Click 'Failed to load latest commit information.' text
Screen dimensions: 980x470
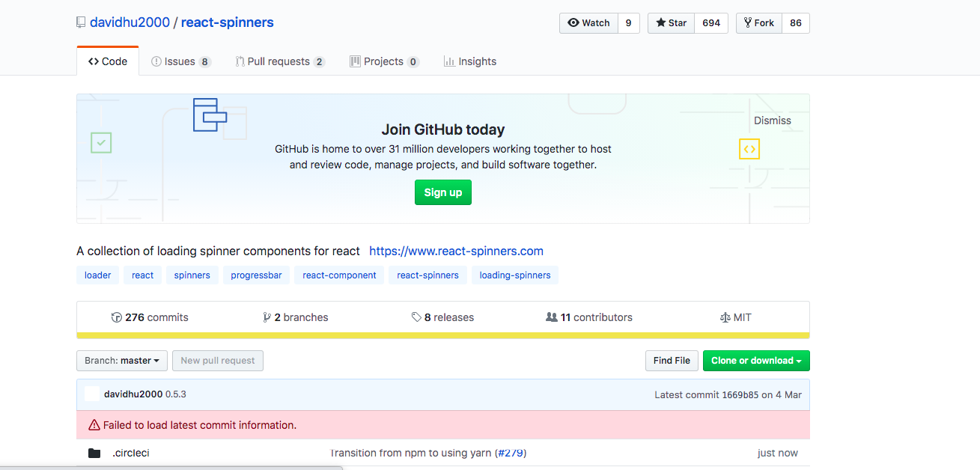[x=200, y=425]
